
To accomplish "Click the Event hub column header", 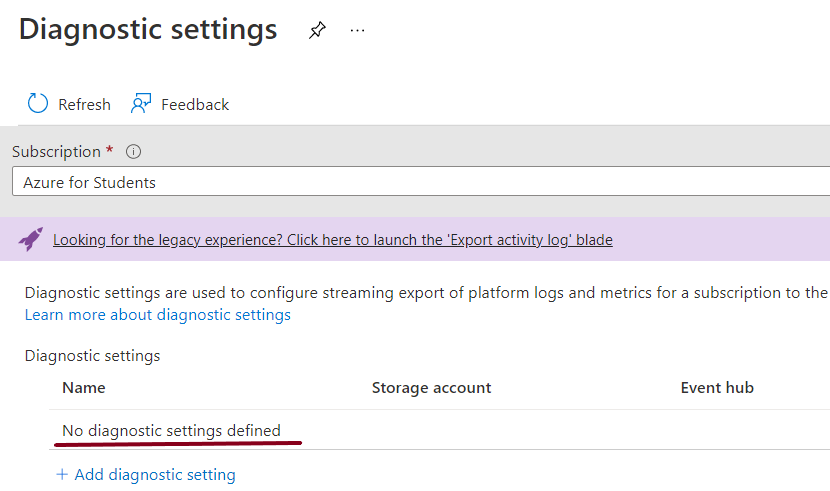I will coord(717,388).
